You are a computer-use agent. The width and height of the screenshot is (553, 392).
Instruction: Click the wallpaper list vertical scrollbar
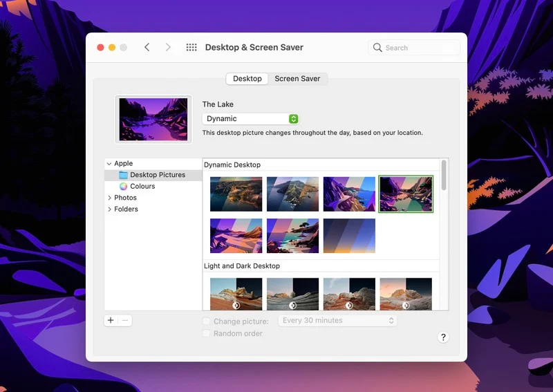tap(444, 176)
